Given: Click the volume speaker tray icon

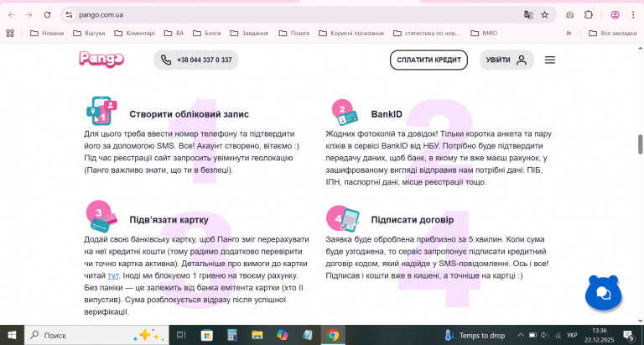Looking at the screenshot, I should point(544,335).
